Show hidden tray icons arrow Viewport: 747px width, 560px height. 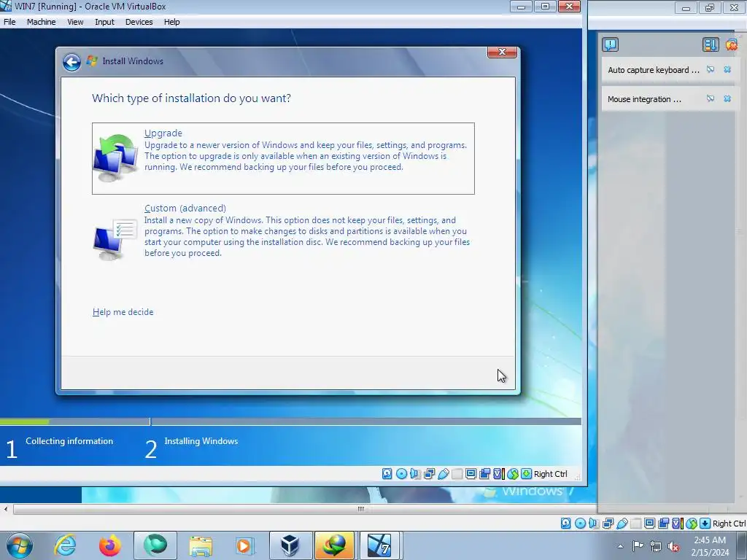point(620,546)
